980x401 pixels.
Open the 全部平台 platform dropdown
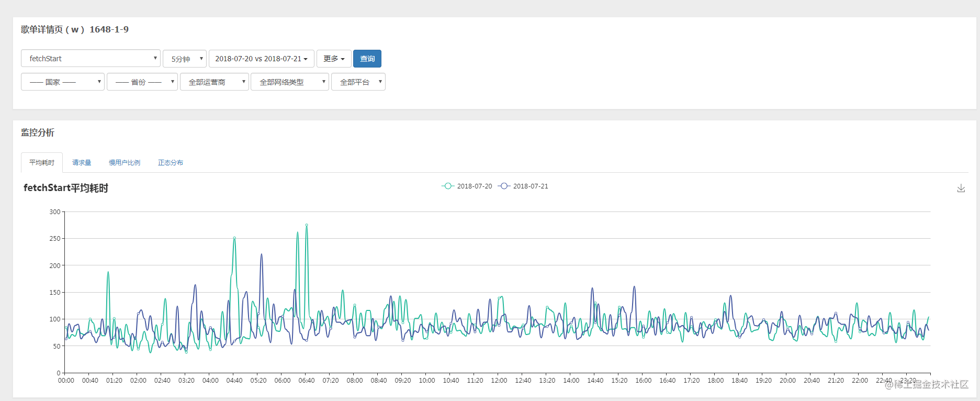[358, 82]
